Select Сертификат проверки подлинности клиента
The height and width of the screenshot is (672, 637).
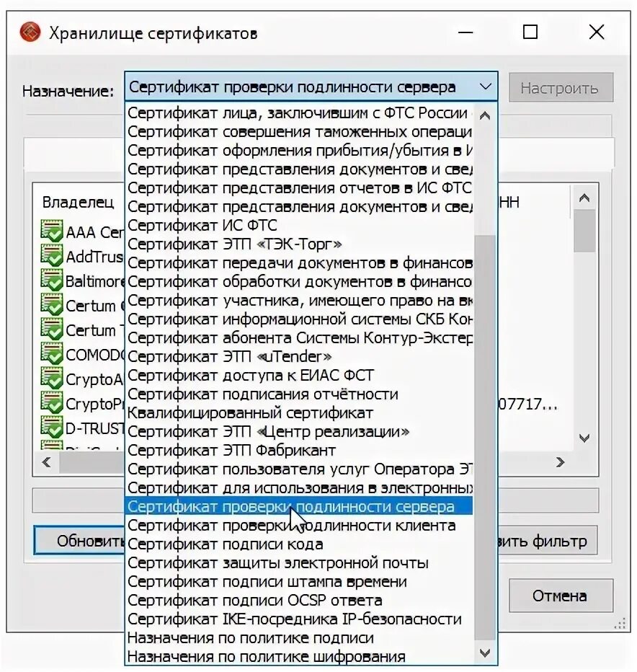click(300, 526)
